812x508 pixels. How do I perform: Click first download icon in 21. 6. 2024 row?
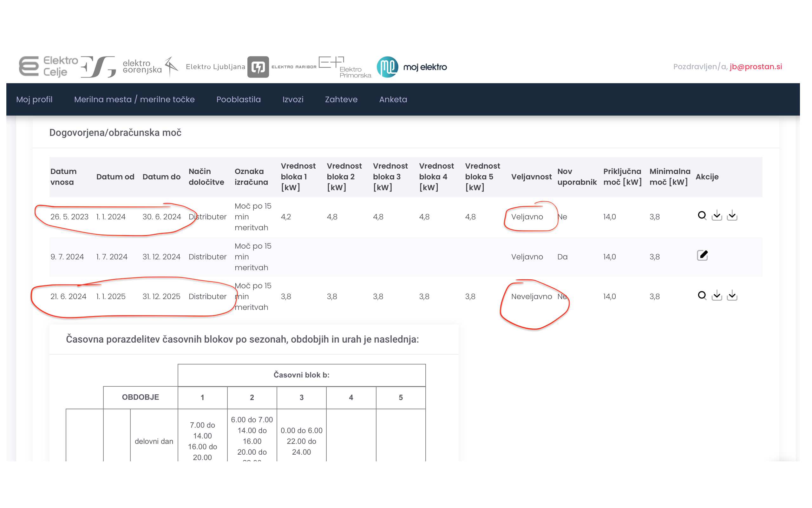717,295
